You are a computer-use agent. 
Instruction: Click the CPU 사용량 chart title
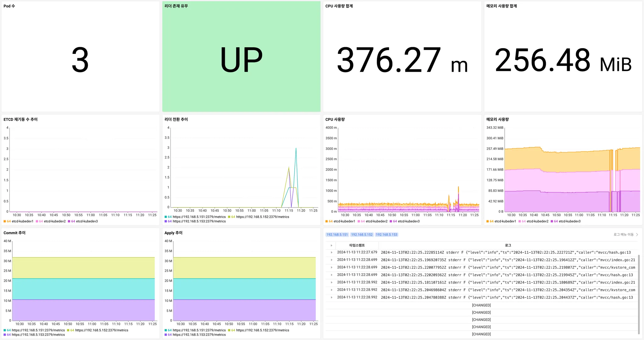pos(335,119)
